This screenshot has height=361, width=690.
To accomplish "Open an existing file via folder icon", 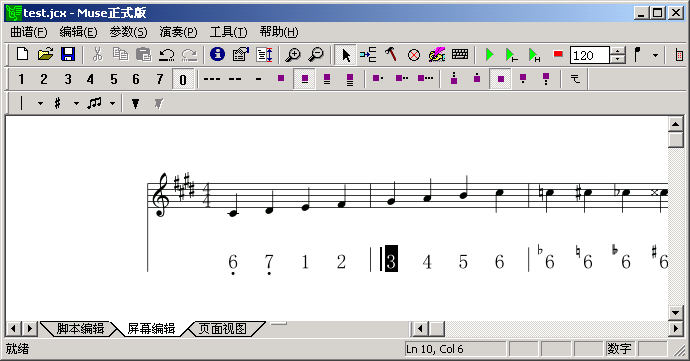I will (x=45, y=55).
